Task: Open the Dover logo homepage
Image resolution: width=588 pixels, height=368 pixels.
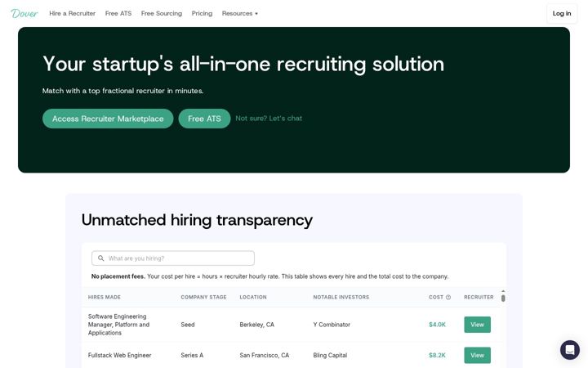Action: 24,14
